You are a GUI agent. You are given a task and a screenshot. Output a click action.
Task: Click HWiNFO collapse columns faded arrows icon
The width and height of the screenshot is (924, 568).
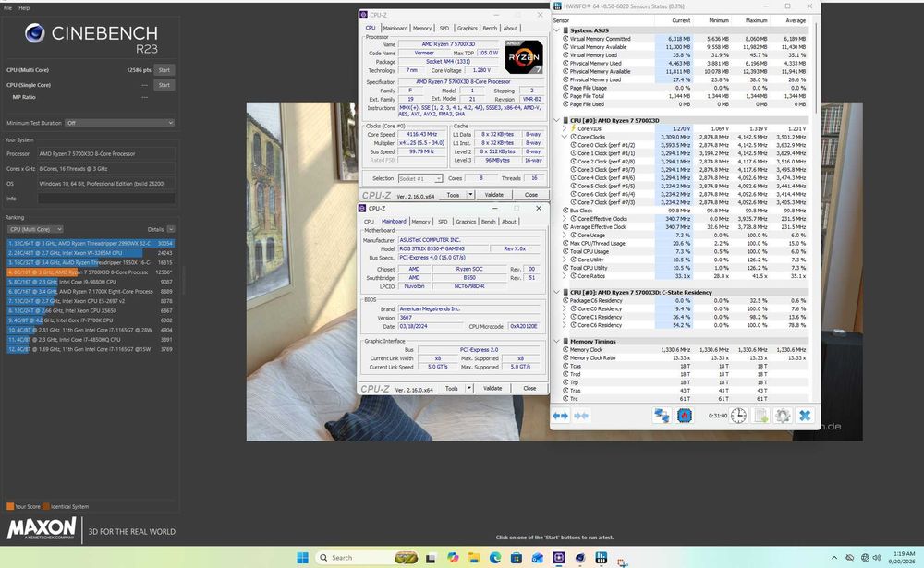pyautogui.click(x=581, y=416)
